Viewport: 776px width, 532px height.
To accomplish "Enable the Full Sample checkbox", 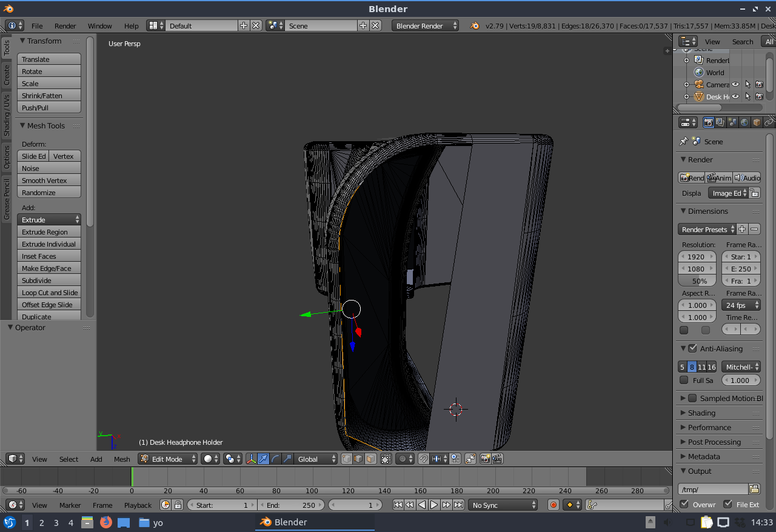I will coord(684,381).
